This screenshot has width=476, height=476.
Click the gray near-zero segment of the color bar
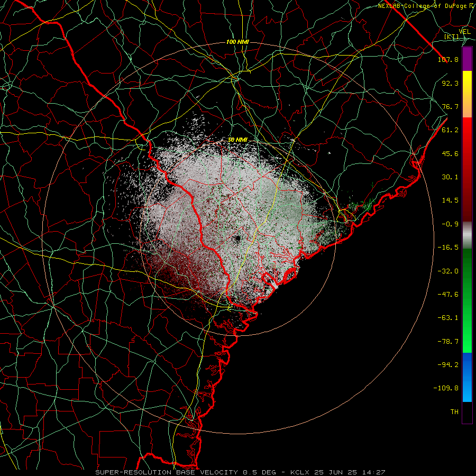pos(467,235)
